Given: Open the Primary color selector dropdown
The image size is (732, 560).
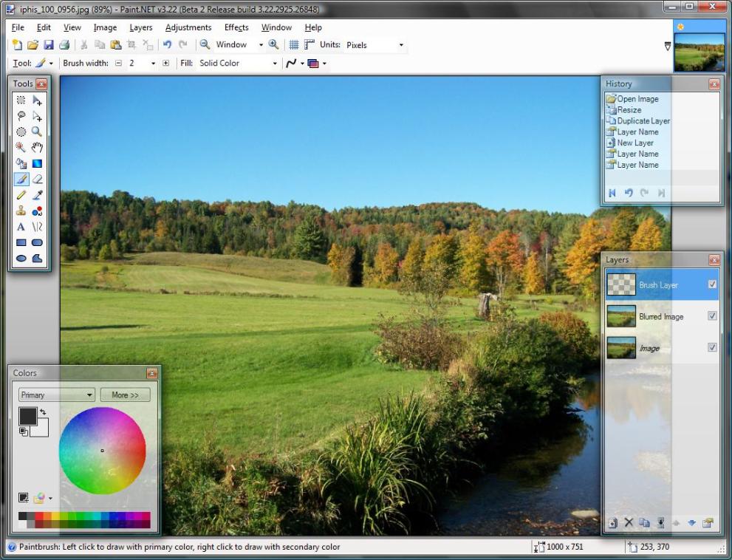Looking at the screenshot, I should [57, 395].
